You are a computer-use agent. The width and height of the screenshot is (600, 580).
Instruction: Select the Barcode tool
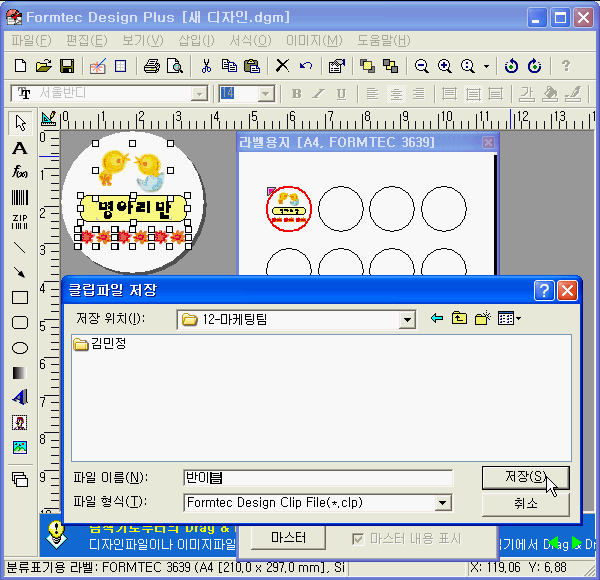(20, 197)
